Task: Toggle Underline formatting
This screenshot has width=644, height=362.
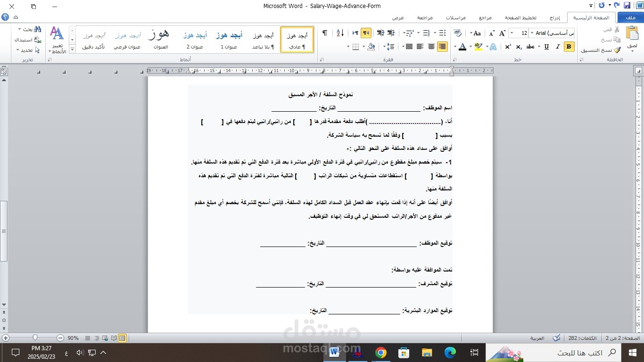Action: [546, 47]
